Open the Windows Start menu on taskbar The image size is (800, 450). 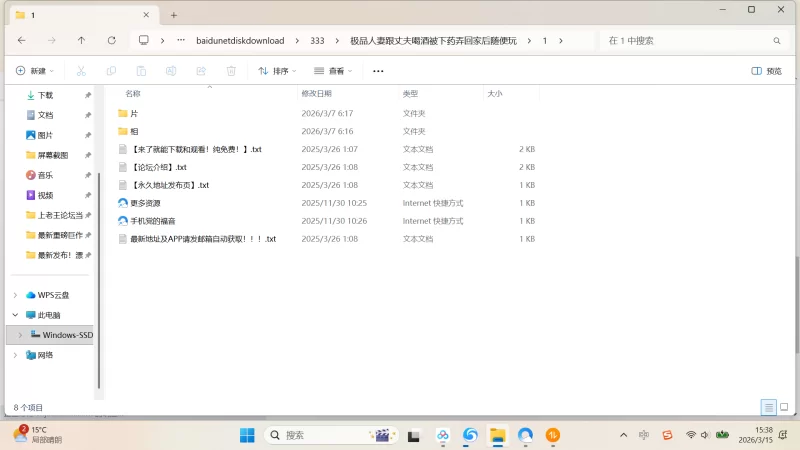pos(247,435)
